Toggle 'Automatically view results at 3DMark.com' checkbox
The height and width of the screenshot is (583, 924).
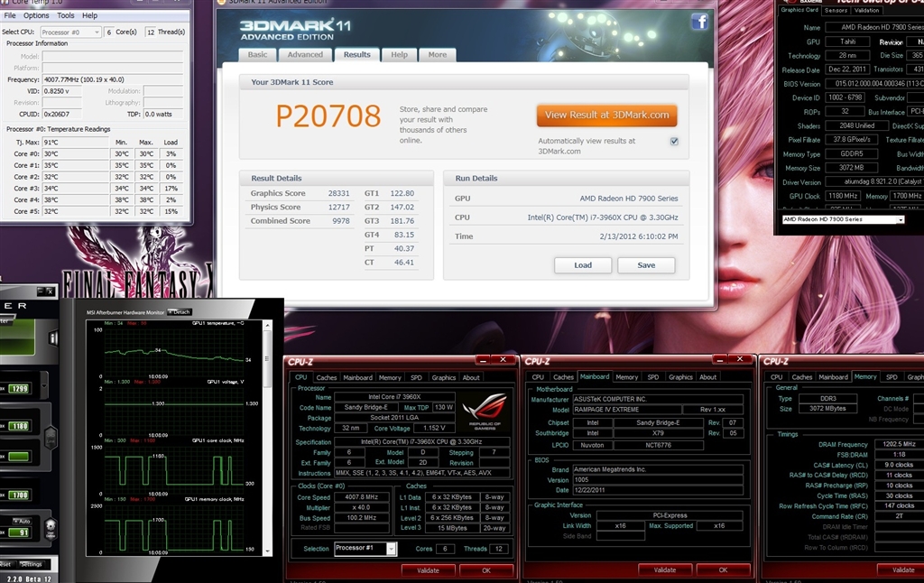tap(674, 142)
